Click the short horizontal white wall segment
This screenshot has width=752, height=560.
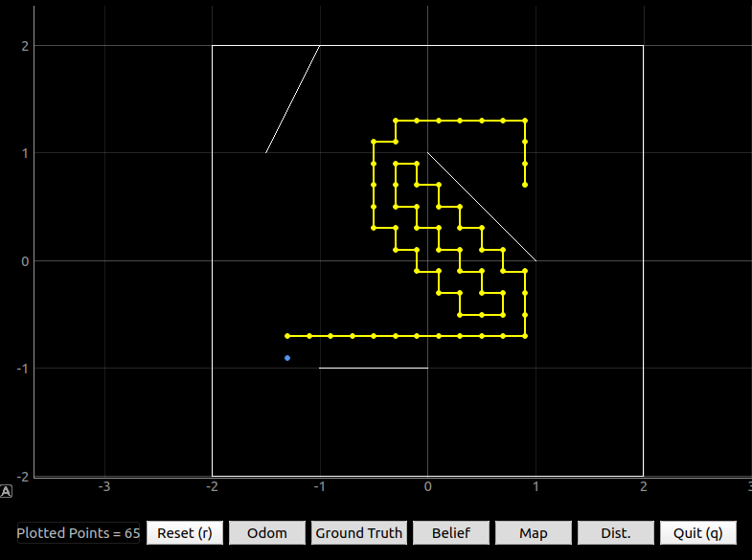point(373,368)
